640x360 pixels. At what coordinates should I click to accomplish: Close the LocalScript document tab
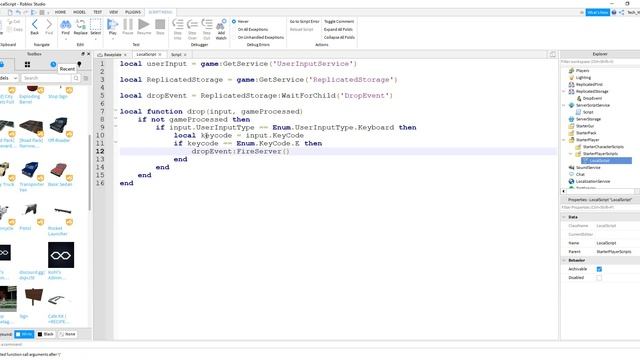click(x=160, y=54)
